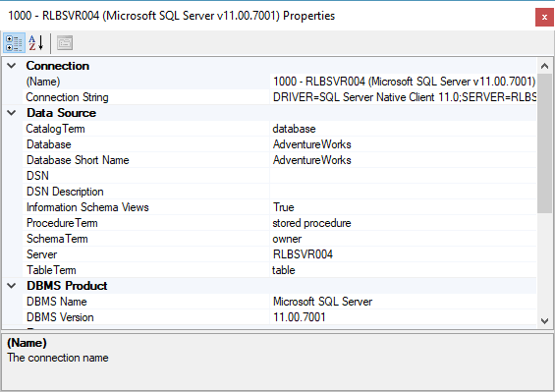Click the scrollbar down arrow
This screenshot has width=555, height=392.
tap(545, 321)
